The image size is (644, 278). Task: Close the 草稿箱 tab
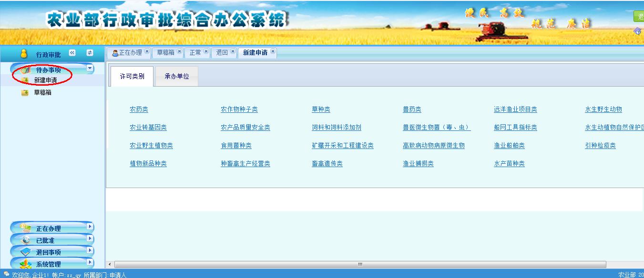[179, 52]
